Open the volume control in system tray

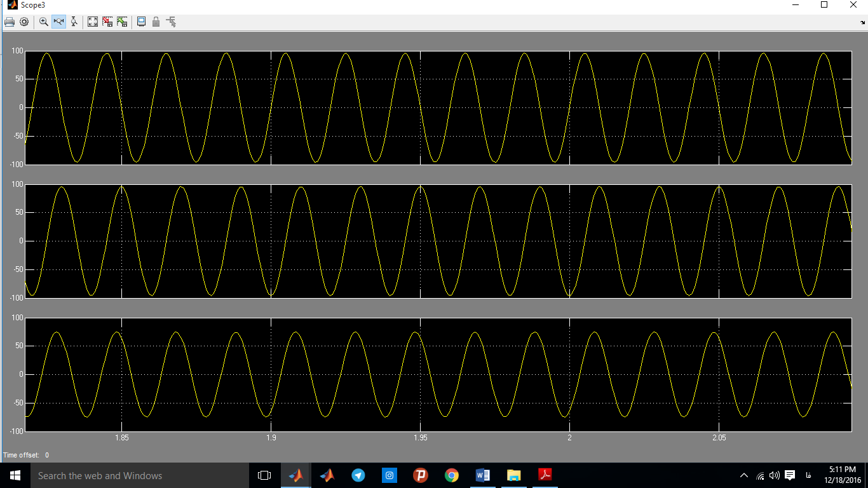pyautogui.click(x=774, y=475)
